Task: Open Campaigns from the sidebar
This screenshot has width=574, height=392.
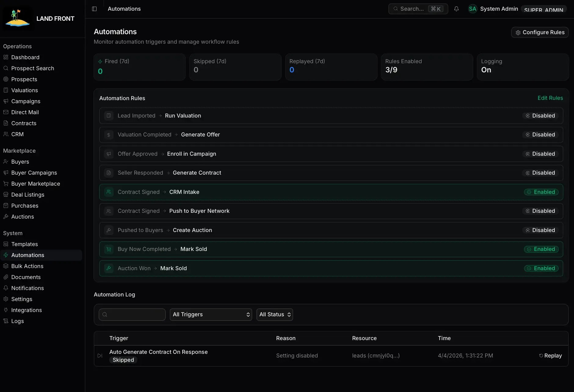Action: (x=41, y=101)
